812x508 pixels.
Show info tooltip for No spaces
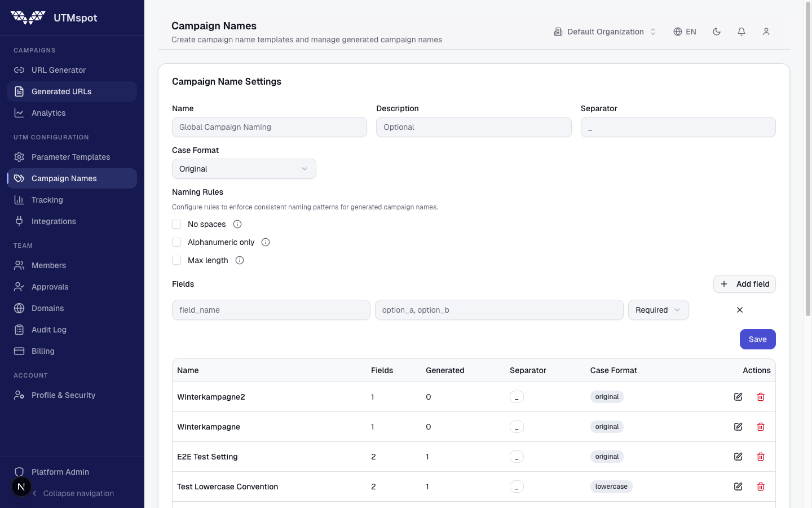pyautogui.click(x=237, y=224)
